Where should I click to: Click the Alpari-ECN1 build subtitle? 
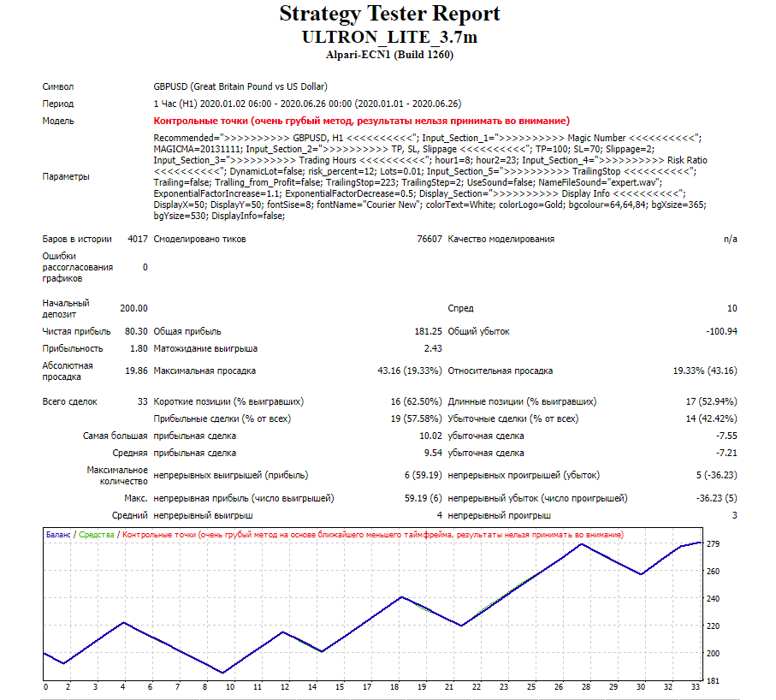pyautogui.click(x=389, y=55)
